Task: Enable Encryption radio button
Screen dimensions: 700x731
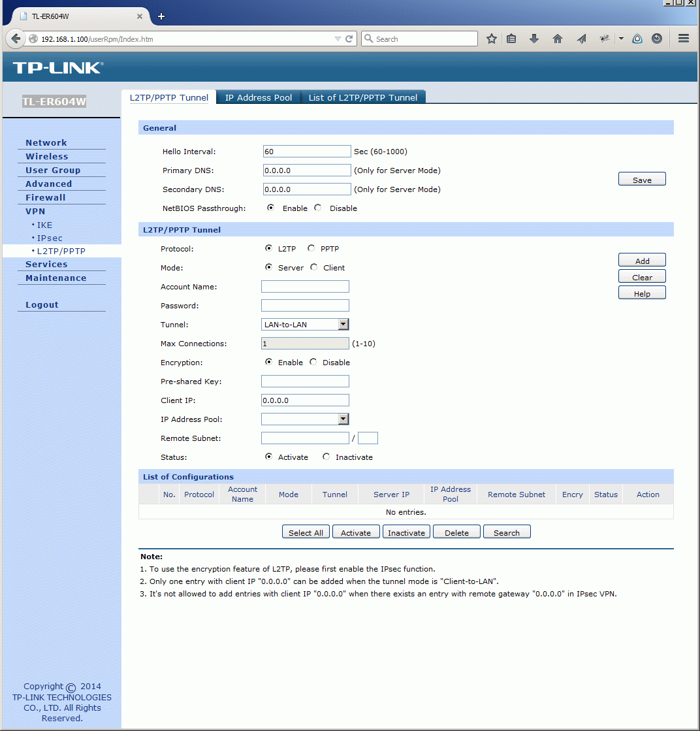Action: tap(268, 362)
